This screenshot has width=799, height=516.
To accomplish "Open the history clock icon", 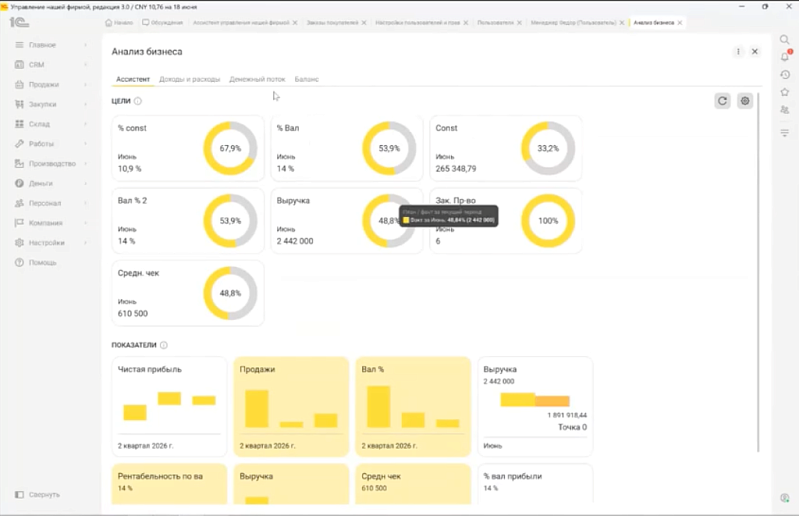I will (785, 74).
